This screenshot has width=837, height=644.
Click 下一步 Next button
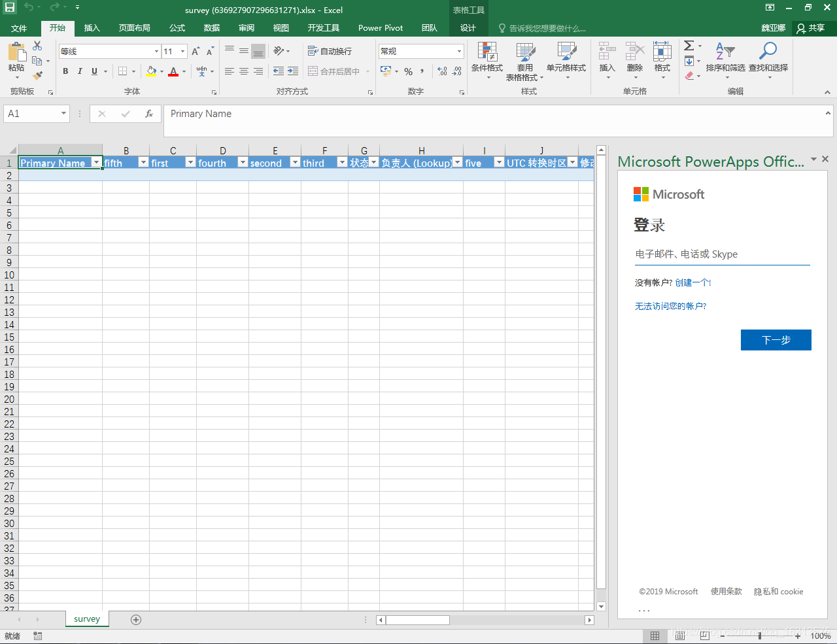(776, 340)
